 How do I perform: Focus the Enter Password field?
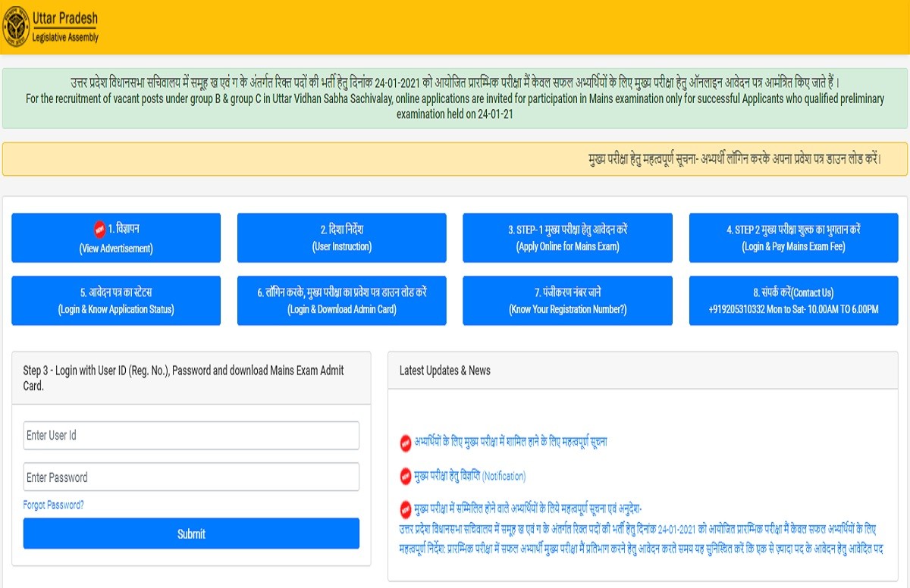click(x=191, y=477)
